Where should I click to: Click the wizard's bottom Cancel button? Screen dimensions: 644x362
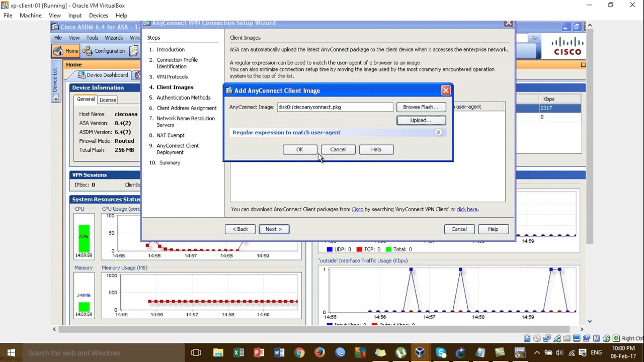click(459, 229)
